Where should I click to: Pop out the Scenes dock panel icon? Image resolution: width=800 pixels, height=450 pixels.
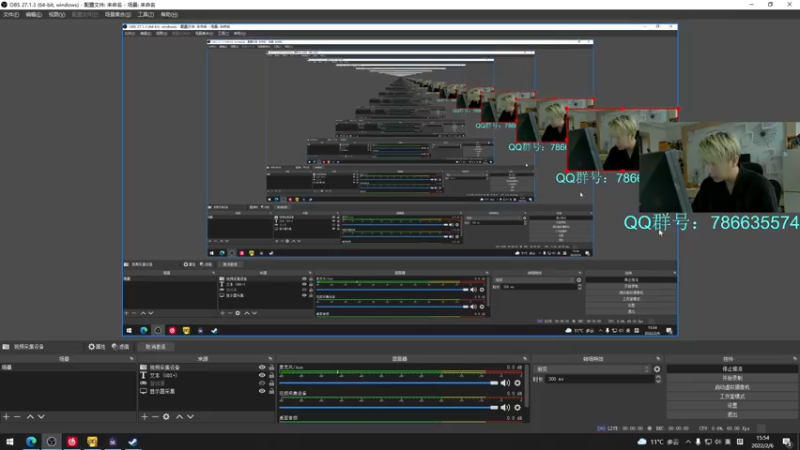tap(132, 359)
